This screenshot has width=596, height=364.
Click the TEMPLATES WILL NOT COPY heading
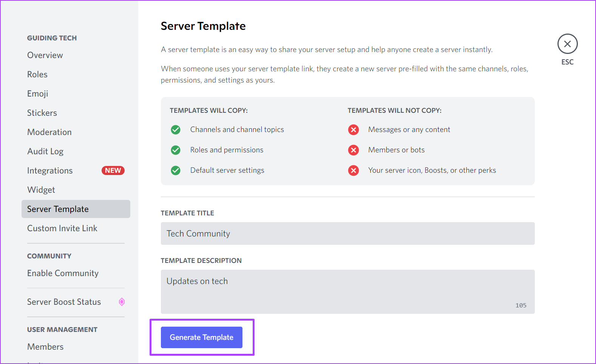394,111
